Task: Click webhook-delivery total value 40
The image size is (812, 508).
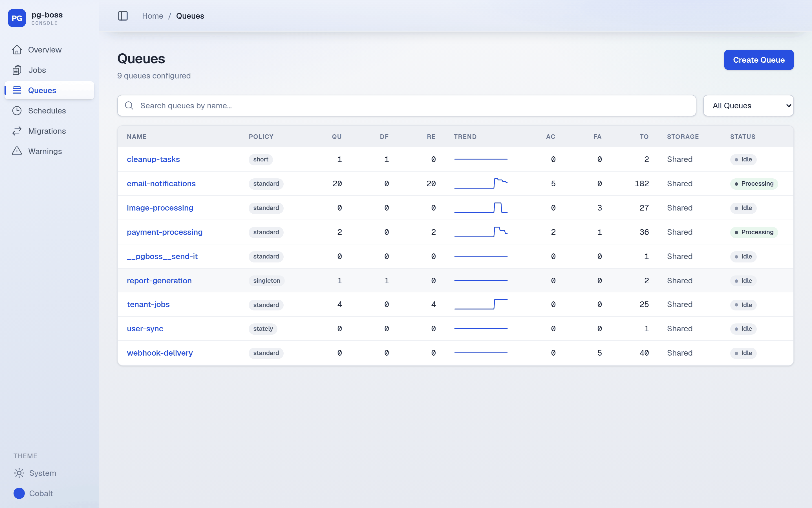Action: (x=644, y=353)
